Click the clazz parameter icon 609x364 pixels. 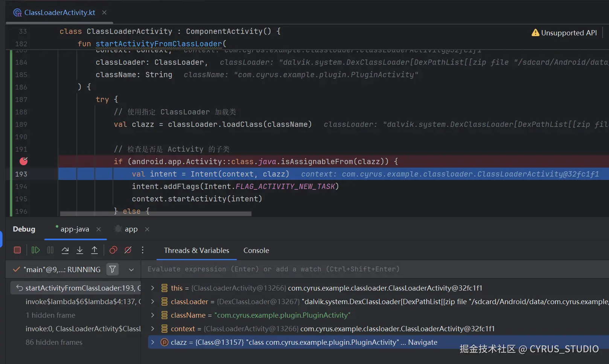point(164,342)
